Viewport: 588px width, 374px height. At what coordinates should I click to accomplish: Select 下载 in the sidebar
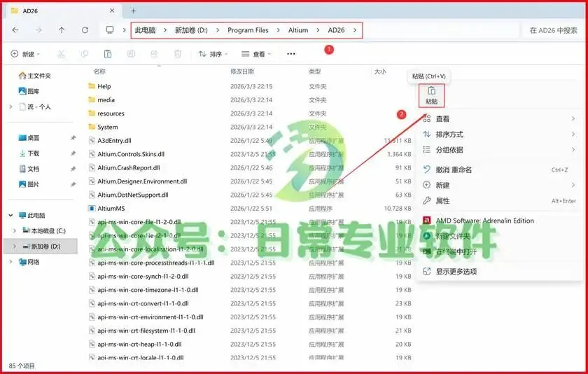[x=29, y=153]
